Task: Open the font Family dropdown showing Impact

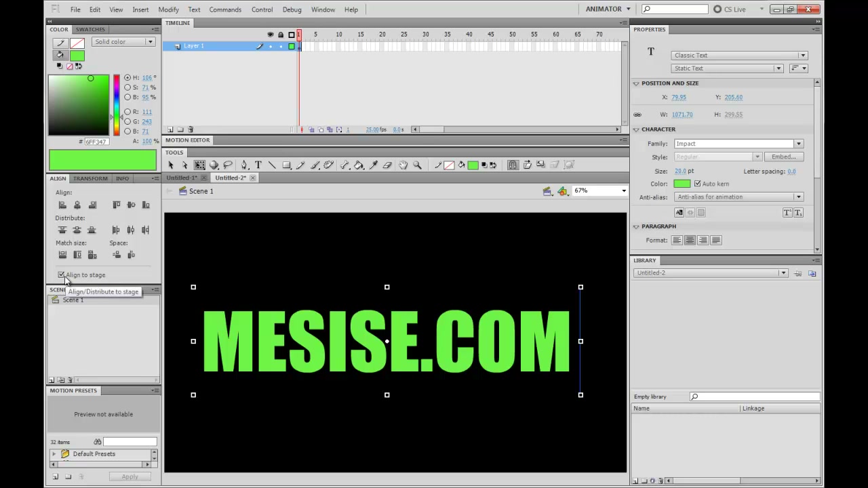Action: pyautogui.click(x=738, y=144)
